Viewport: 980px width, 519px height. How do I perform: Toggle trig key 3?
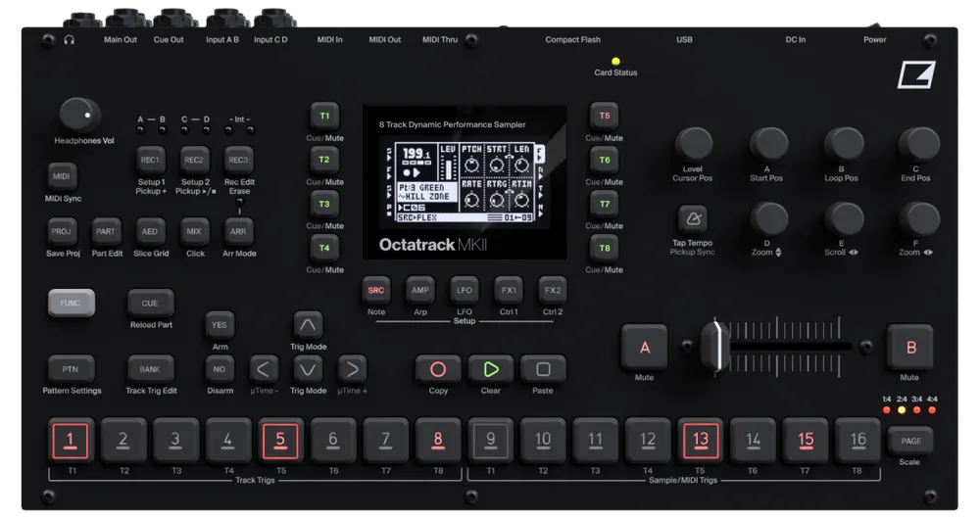pos(175,441)
